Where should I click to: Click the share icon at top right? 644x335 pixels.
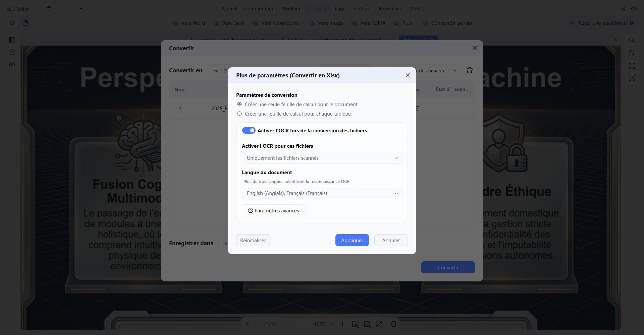(x=623, y=9)
